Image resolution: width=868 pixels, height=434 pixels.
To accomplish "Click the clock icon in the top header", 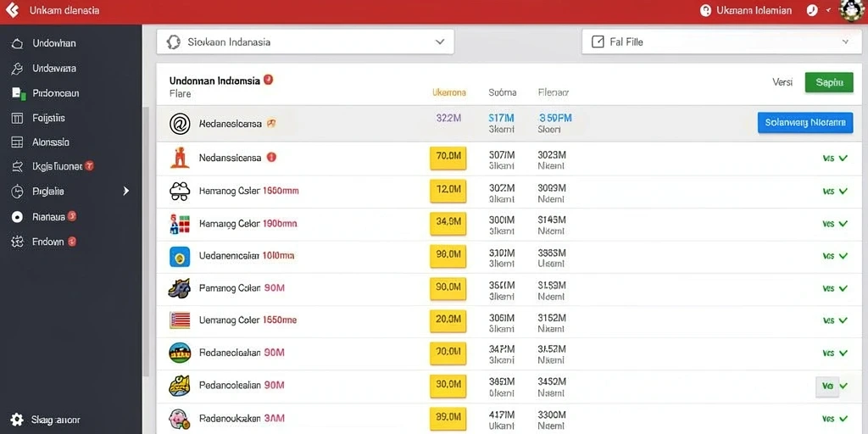I will 812,10.
